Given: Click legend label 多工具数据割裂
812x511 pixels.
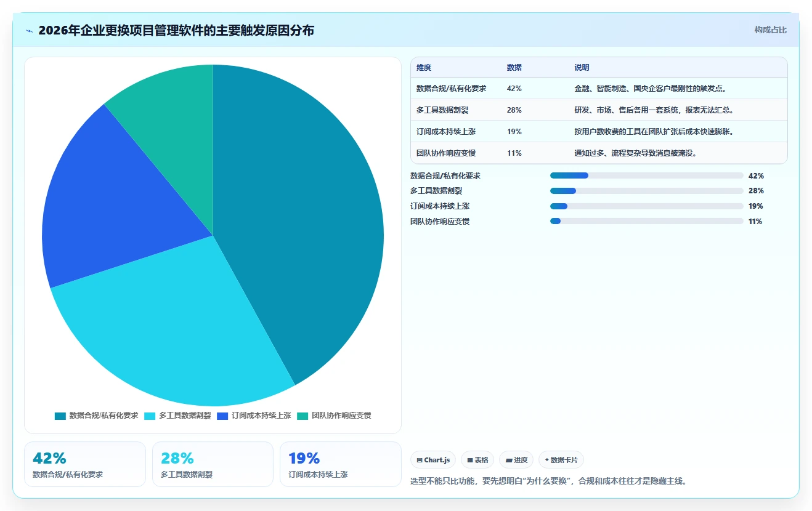Looking at the screenshot, I should point(185,416).
